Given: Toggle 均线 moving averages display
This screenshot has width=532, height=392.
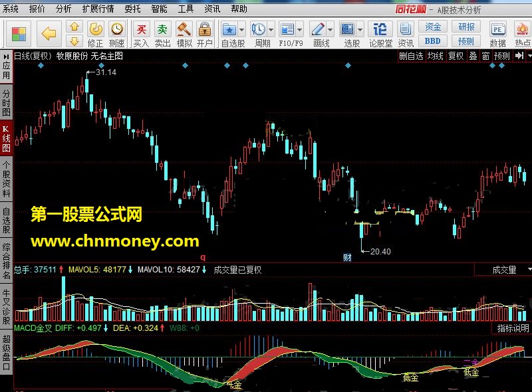Looking at the screenshot, I should pos(436,56).
